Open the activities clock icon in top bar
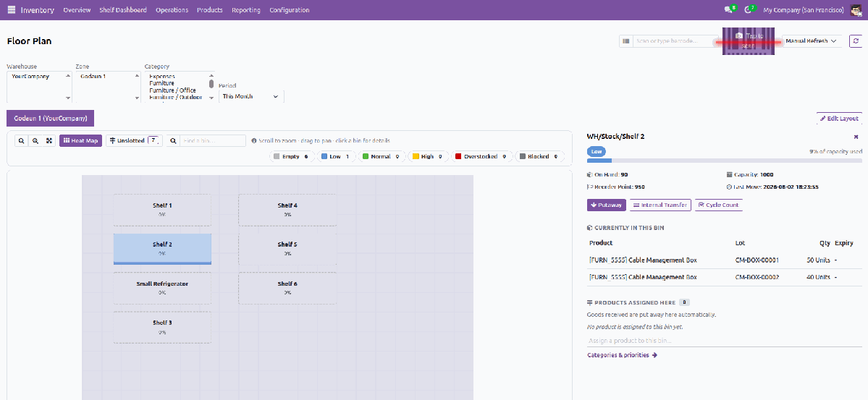The image size is (868, 400). coord(749,10)
